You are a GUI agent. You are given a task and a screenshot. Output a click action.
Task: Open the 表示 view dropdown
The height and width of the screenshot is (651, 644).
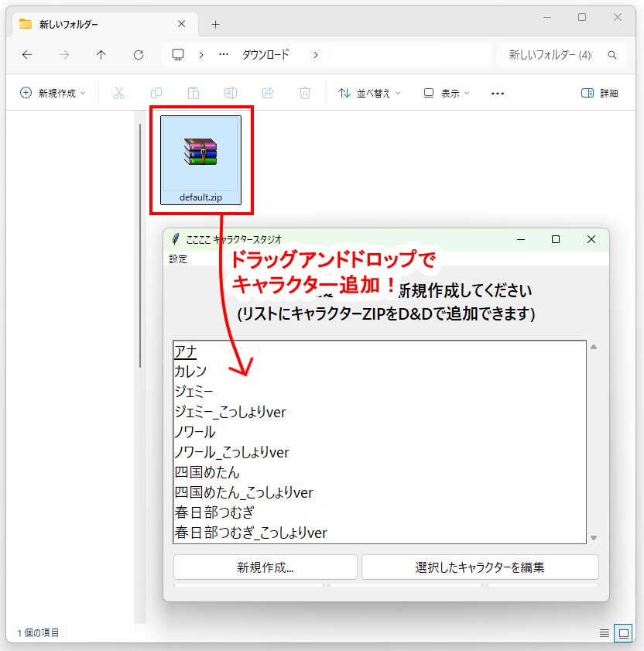coord(447,93)
